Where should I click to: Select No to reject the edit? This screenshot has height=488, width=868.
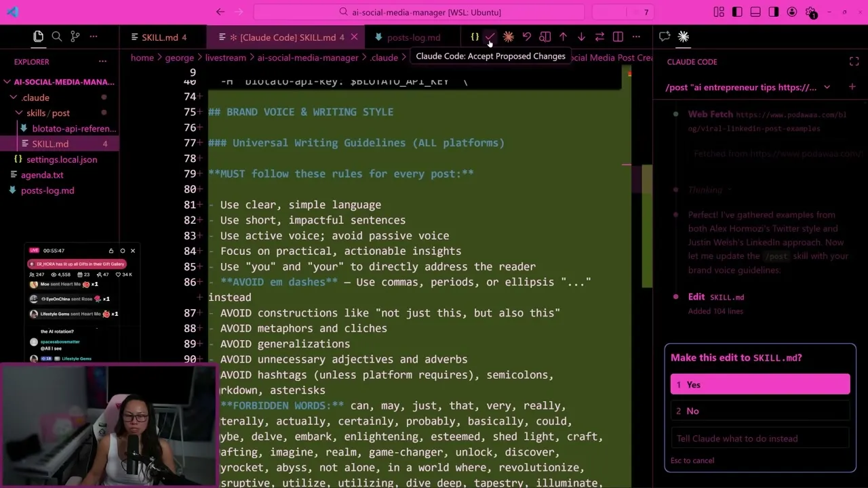pyautogui.click(x=760, y=411)
